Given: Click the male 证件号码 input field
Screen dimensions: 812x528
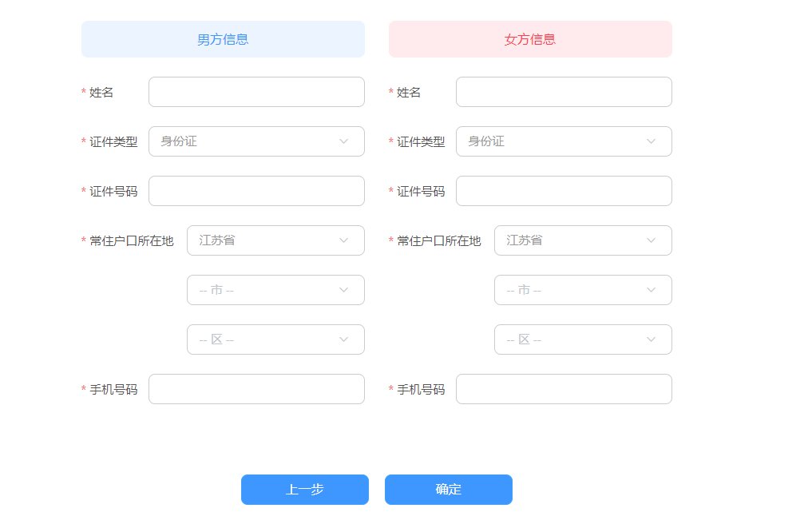Looking at the screenshot, I should 256,191.
